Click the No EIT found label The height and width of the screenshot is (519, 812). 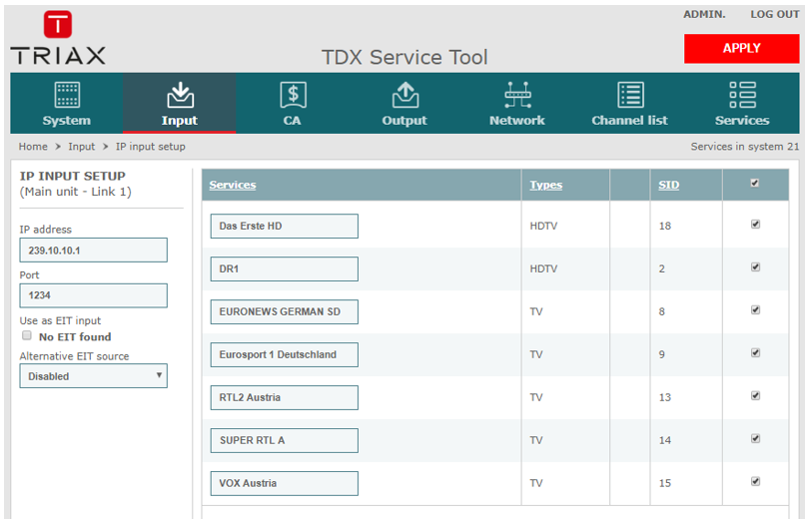(75, 337)
